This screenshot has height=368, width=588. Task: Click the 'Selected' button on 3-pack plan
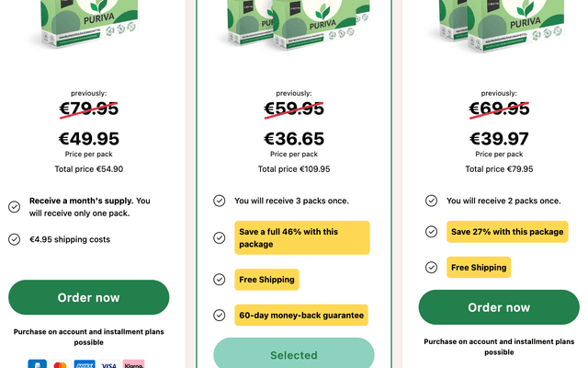[x=294, y=355]
